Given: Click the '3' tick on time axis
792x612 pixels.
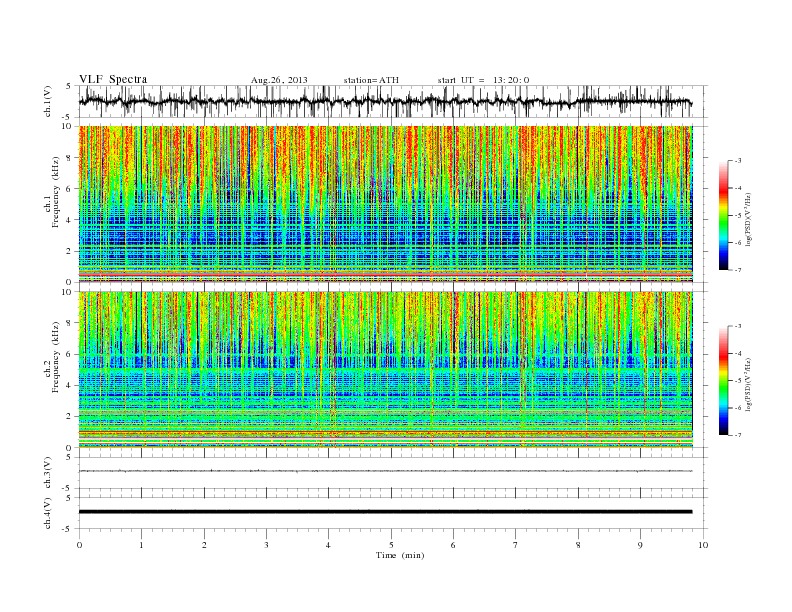Looking at the screenshot, I should pyautogui.click(x=266, y=545).
